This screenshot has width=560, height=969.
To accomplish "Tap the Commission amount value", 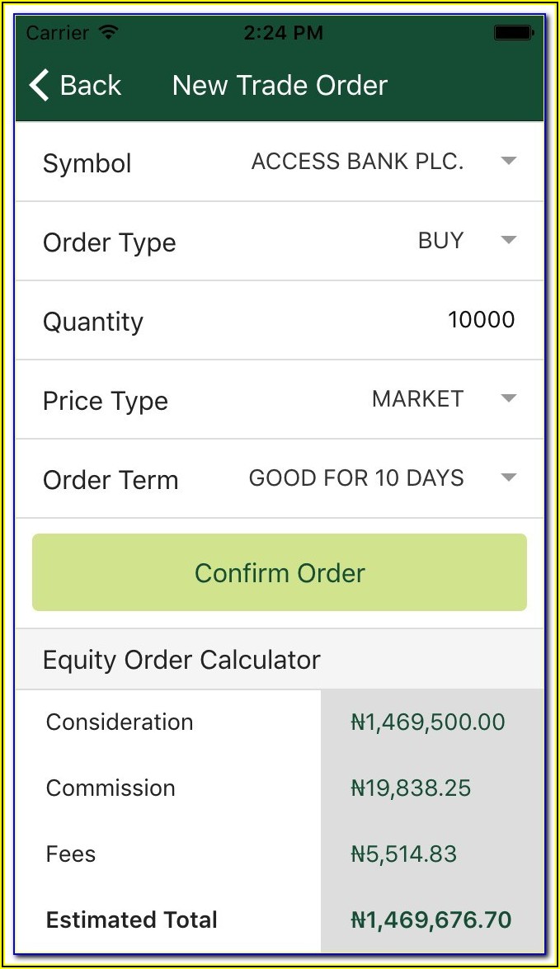I will click(x=411, y=788).
